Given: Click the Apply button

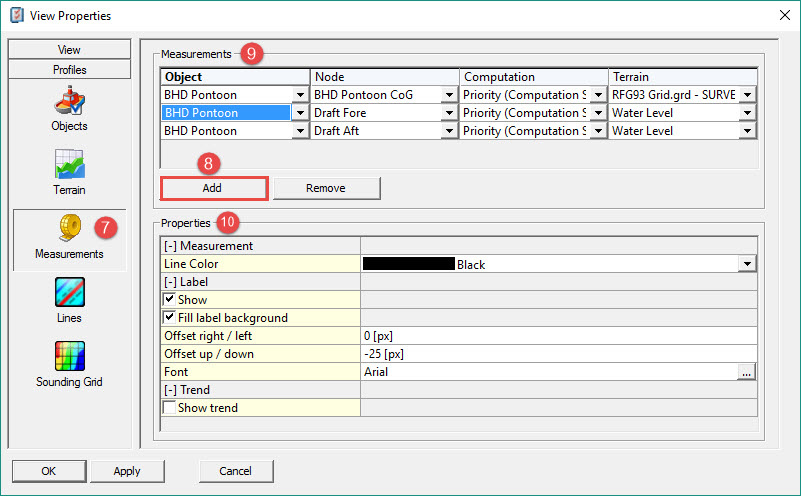Looking at the screenshot, I should (x=127, y=471).
